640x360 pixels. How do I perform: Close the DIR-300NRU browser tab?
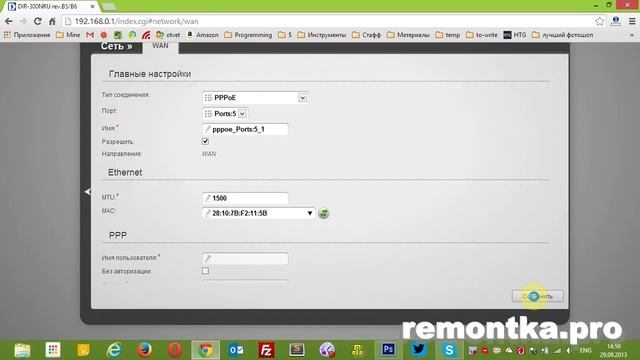point(93,7)
